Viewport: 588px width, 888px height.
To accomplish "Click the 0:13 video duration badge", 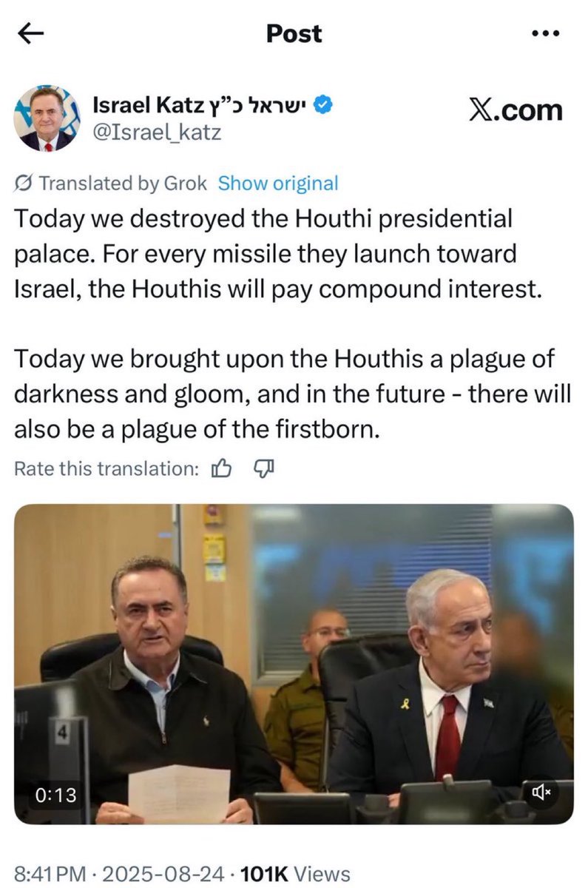I will [x=55, y=795].
